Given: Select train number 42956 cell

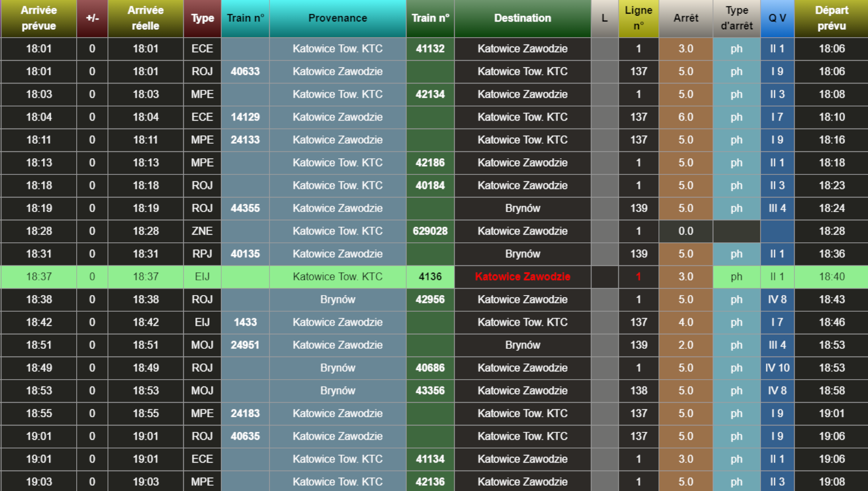Looking at the screenshot, I should [x=430, y=299].
